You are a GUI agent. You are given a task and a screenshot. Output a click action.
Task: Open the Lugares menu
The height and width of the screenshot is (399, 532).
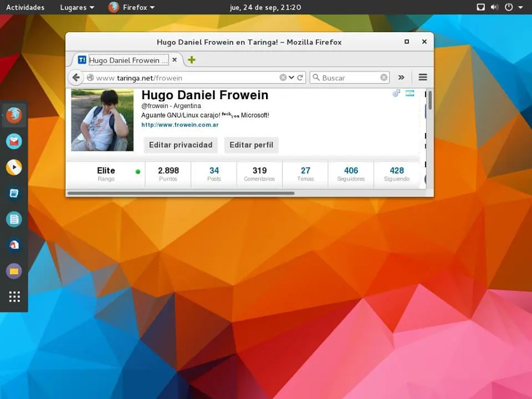coord(77,7)
